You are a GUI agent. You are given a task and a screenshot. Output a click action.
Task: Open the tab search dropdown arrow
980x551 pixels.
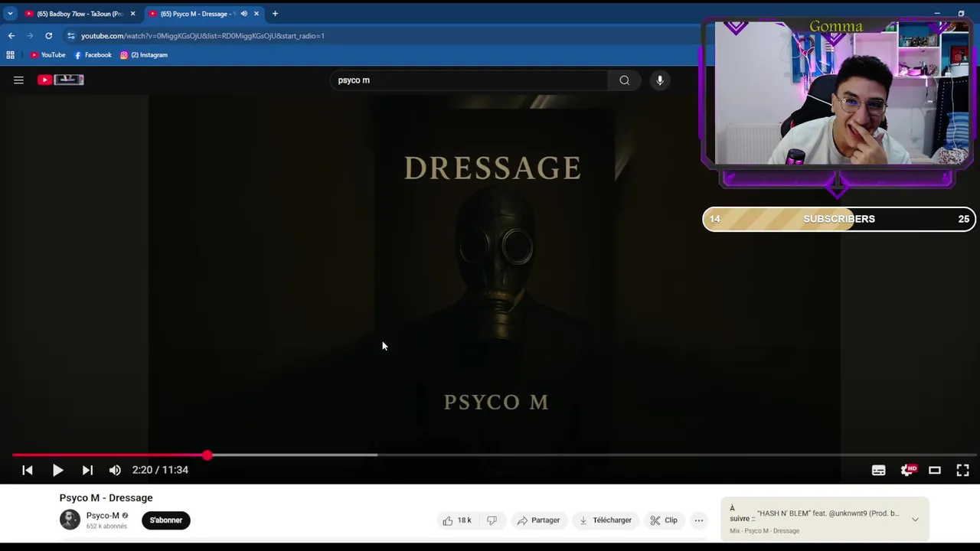pos(10,14)
